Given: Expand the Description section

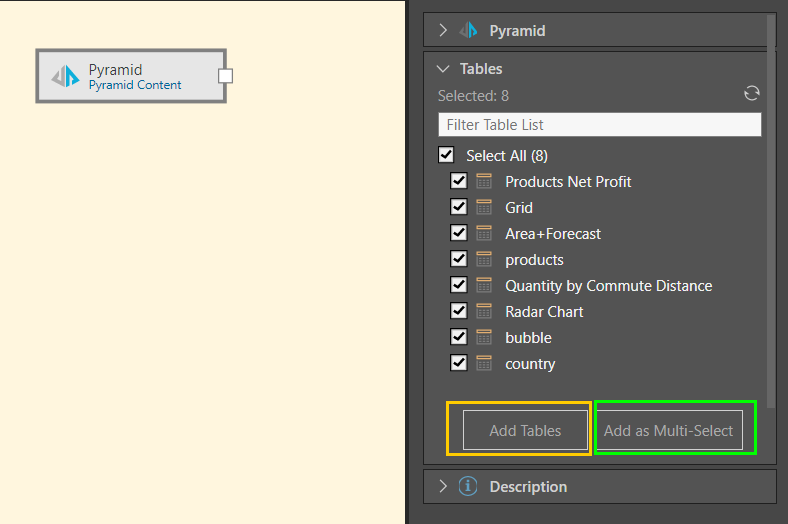Looking at the screenshot, I should point(443,487).
